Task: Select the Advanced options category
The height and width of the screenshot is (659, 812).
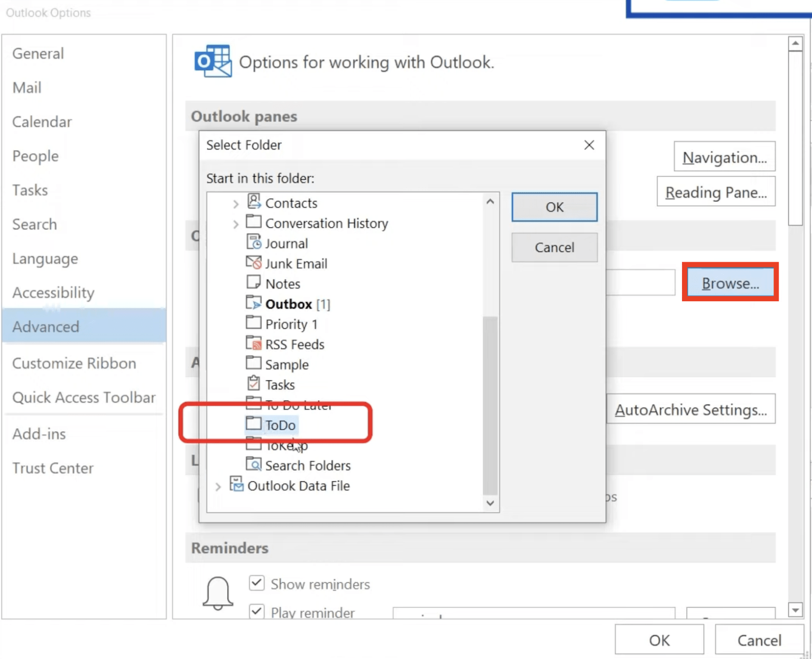Action: tap(84, 327)
